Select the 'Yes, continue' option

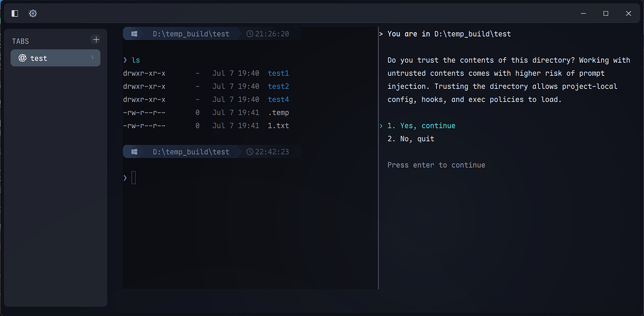click(x=421, y=126)
